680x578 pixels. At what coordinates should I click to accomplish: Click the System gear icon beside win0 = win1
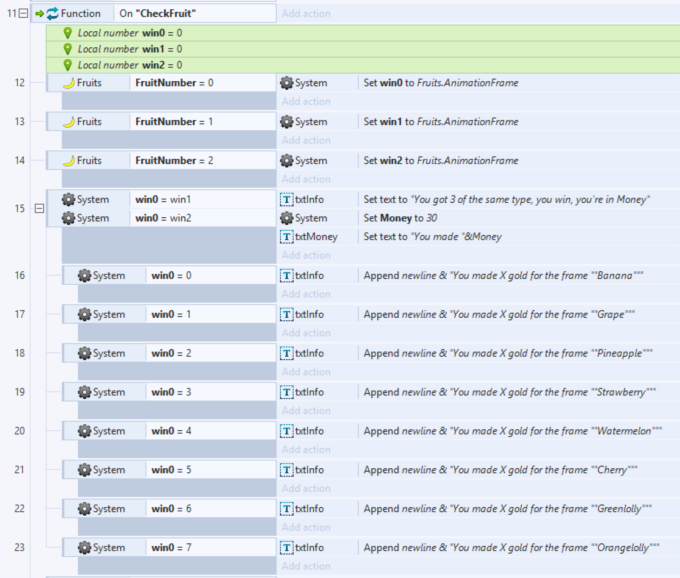(x=69, y=199)
